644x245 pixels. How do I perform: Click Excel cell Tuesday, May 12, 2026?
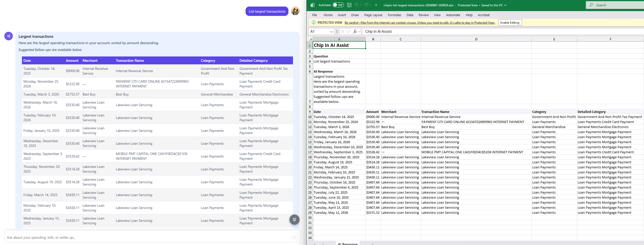tap(339, 212)
